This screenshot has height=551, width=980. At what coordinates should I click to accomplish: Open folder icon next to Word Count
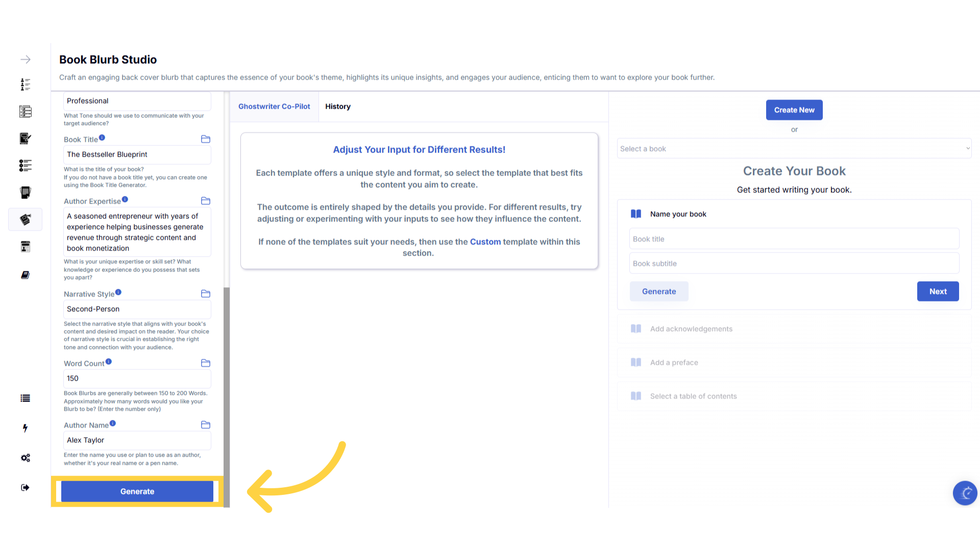click(206, 363)
